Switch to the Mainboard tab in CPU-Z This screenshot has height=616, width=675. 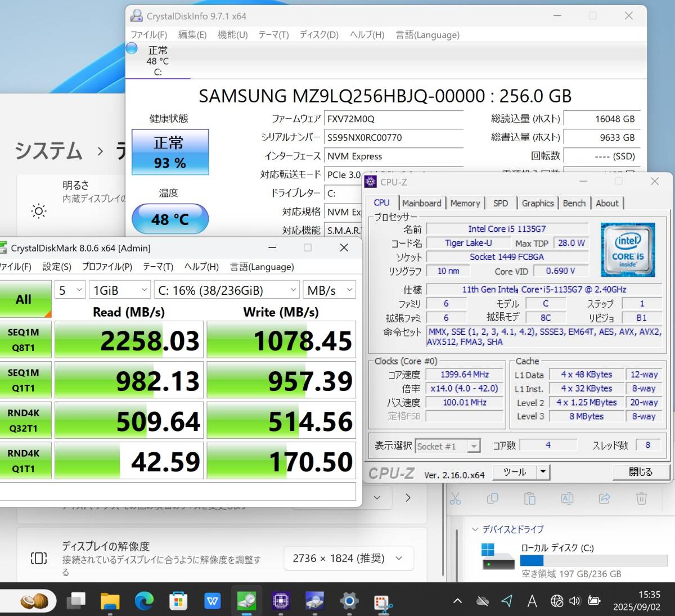click(x=422, y=203)
